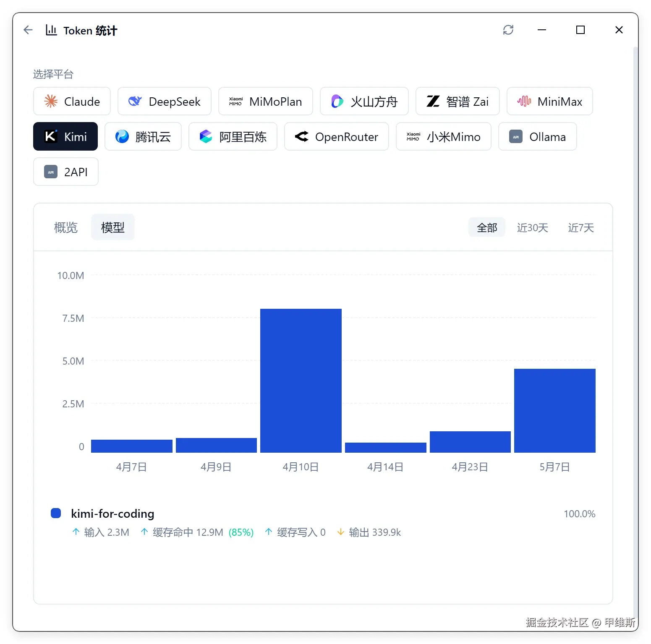This screenshot has width=651, height=644.
Task: Click the 缓存命中 12.9M stat
Action: [182, 532]
